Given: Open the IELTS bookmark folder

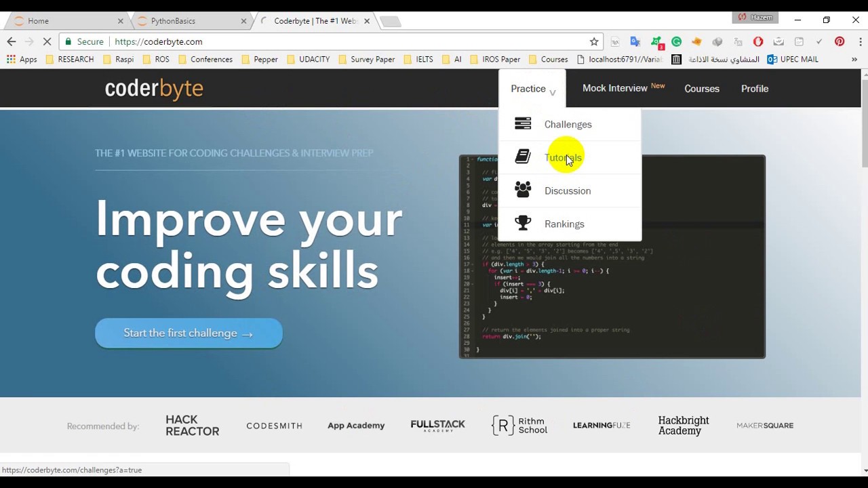Looking at the screenshot, I should [418, 59].
